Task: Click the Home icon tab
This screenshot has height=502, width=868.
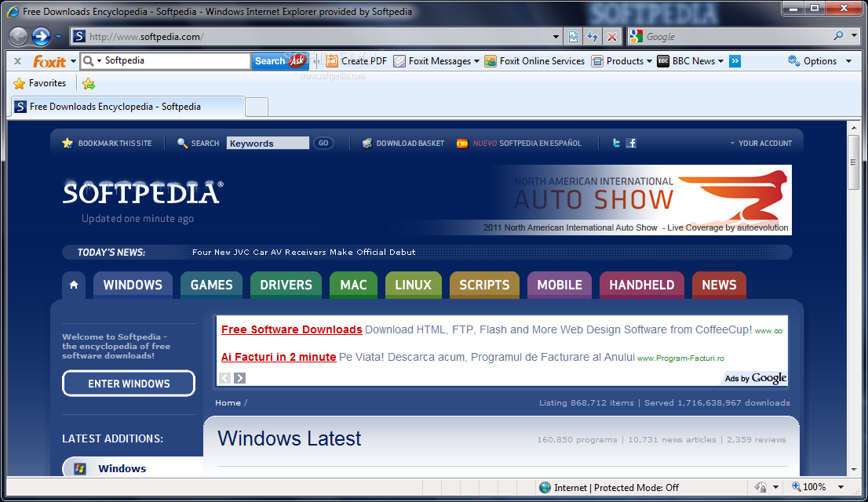Action: (x=74, y=285)
